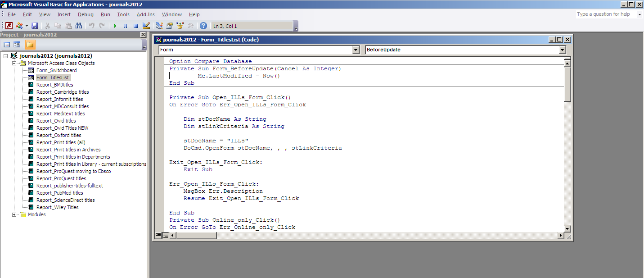Viewport: 644px width, 278px height.
Task: Collapse the journals2012 project node
Action: [x=5, y=56]
